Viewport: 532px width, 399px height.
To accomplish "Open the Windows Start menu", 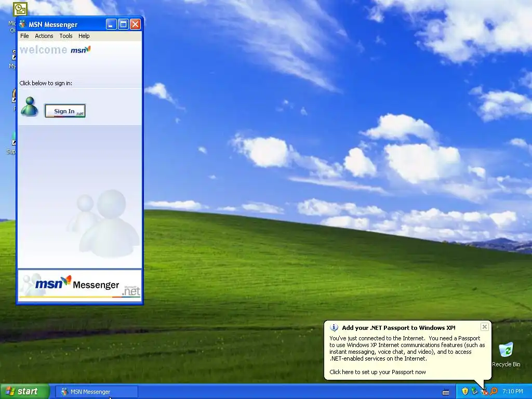I will pos(24,392).
